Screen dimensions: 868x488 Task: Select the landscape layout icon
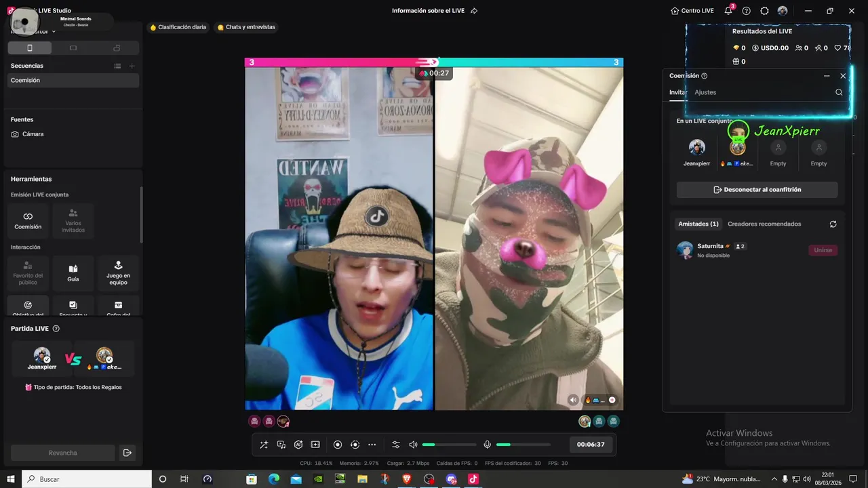[x=73, y=48]
